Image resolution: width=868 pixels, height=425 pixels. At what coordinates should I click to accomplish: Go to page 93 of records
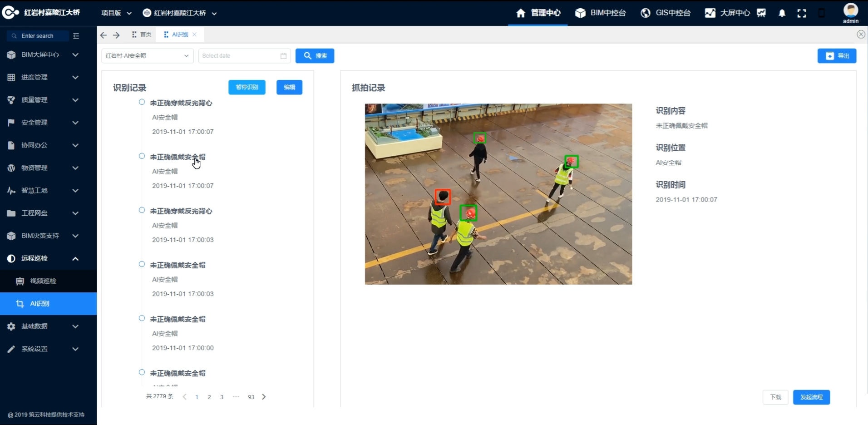point(251,397)
